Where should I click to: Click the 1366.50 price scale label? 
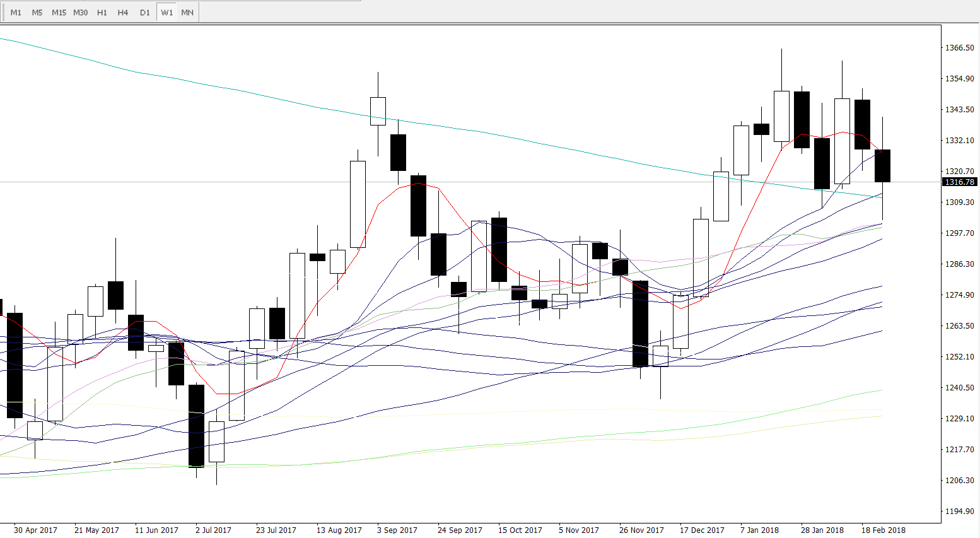pyautogui.click(x=959, y=48)
